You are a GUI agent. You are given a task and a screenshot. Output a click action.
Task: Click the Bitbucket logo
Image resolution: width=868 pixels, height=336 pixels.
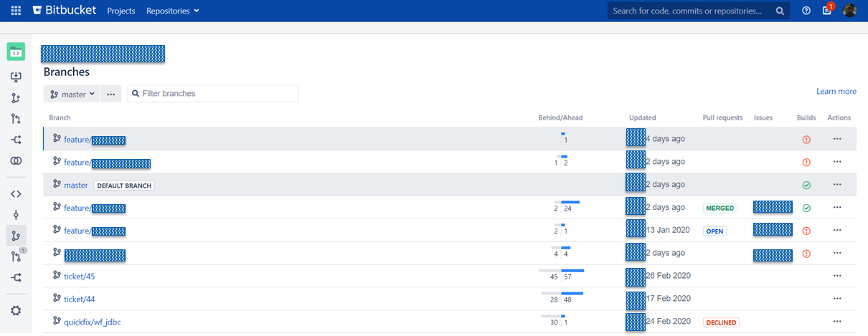(x=65, y=11)
